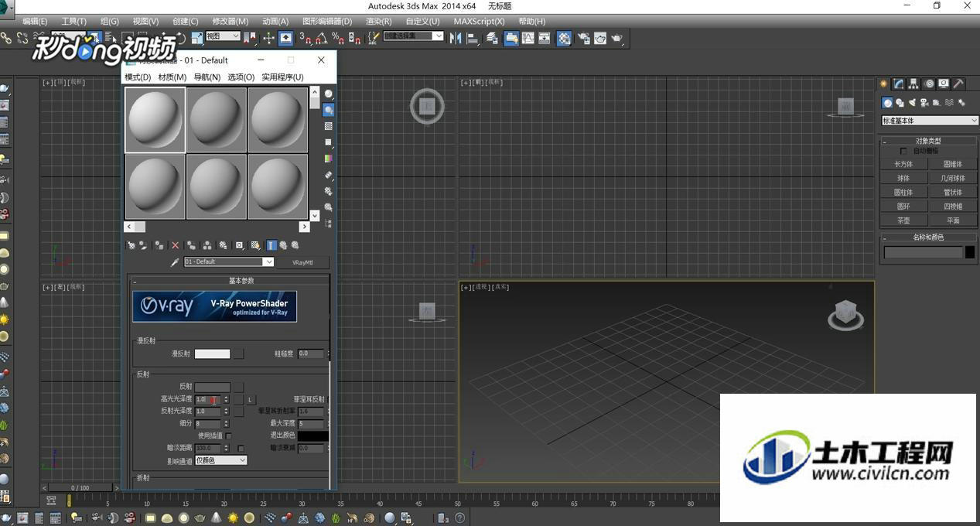This screenshot has height=526, width=980.
Task: Select the first material sample sphere
Action: pos(155,119)
